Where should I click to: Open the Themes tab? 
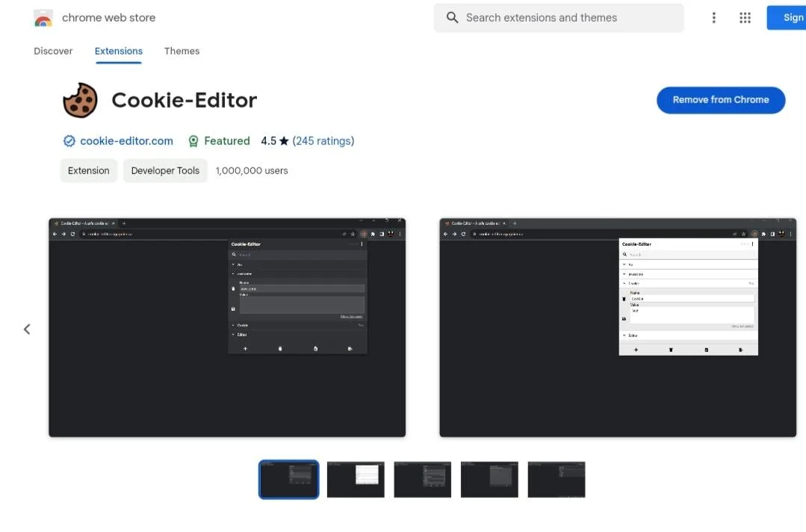click(x=182, y=51)
